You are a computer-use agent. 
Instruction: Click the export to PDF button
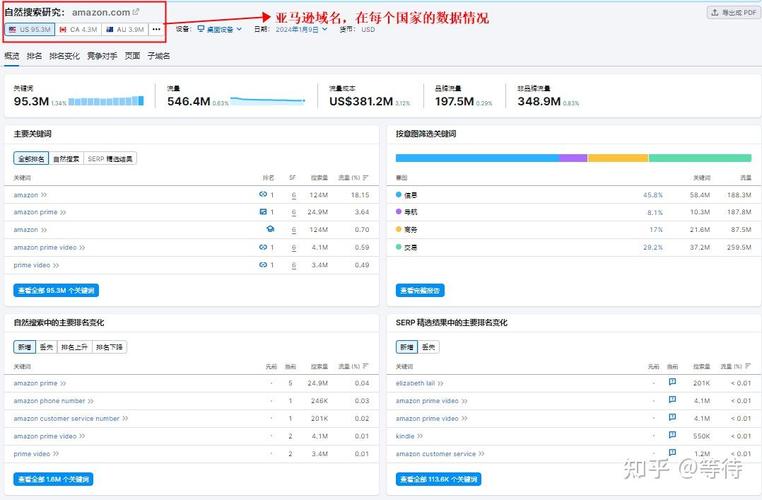[733, 13]
